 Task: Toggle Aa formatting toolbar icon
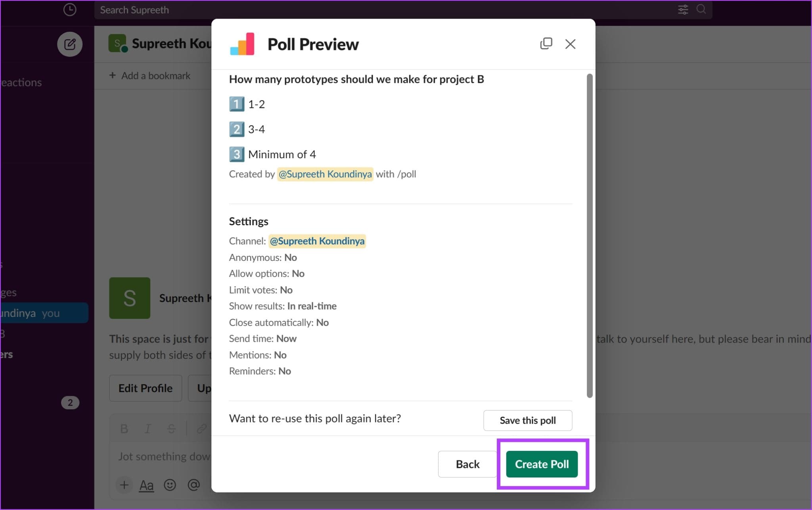[x=146, y=485]
